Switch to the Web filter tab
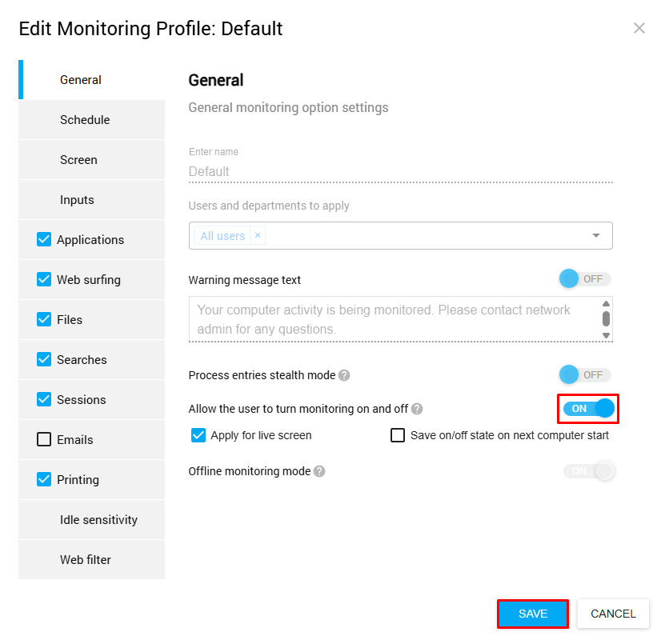This screenshot has height=644, width=669. (86, 560)
